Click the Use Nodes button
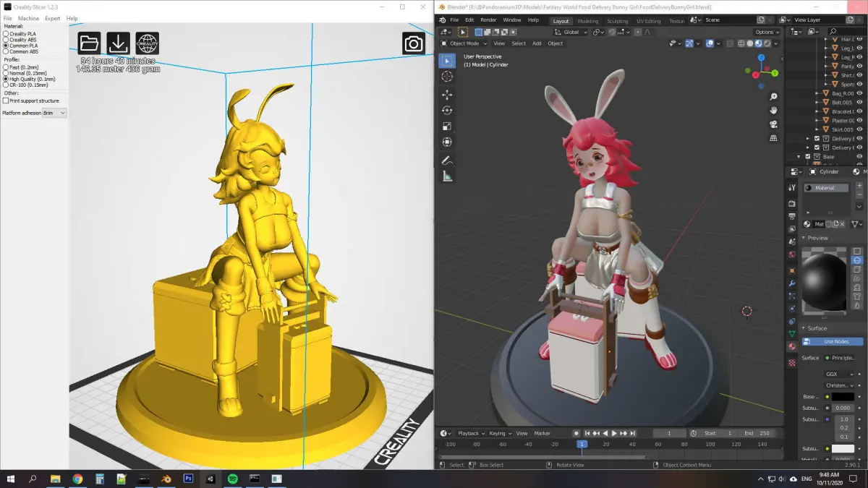Screen dimensions: 868x488 833,341
